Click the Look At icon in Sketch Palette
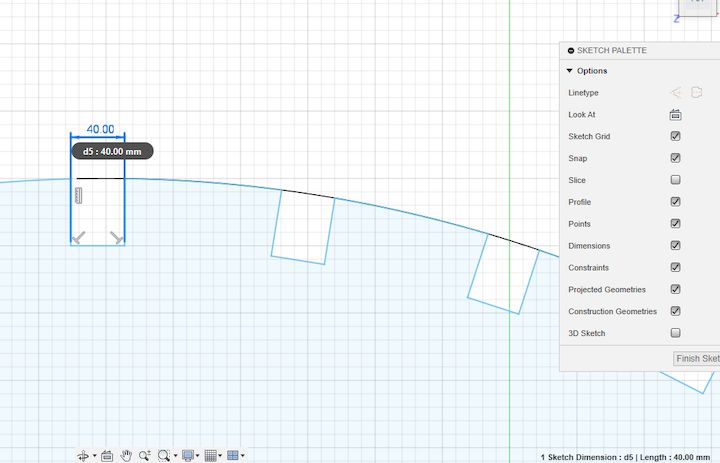 coord(675,115)
